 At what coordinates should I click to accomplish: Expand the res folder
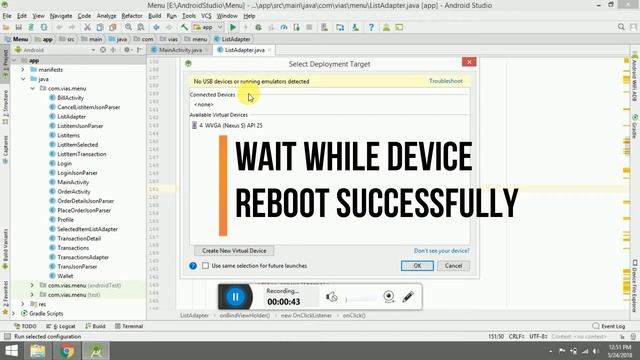[23, 304]
